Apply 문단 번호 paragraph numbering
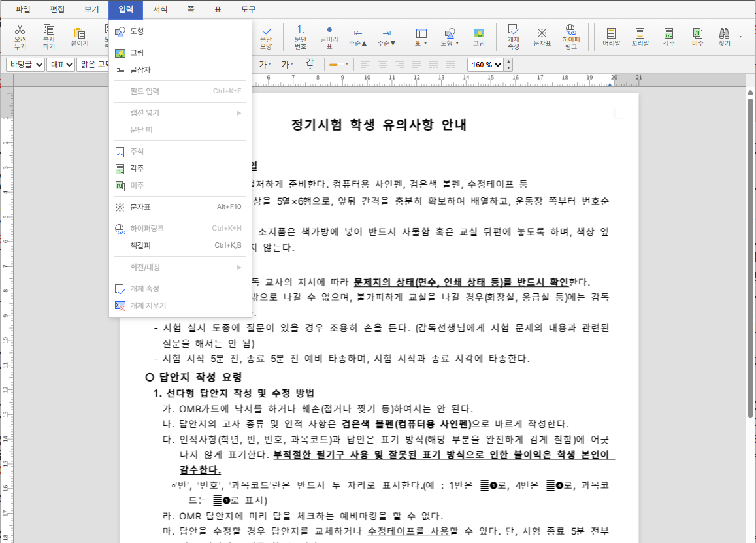Viewport: 756px width, 543px height. [x=300, y=37]
